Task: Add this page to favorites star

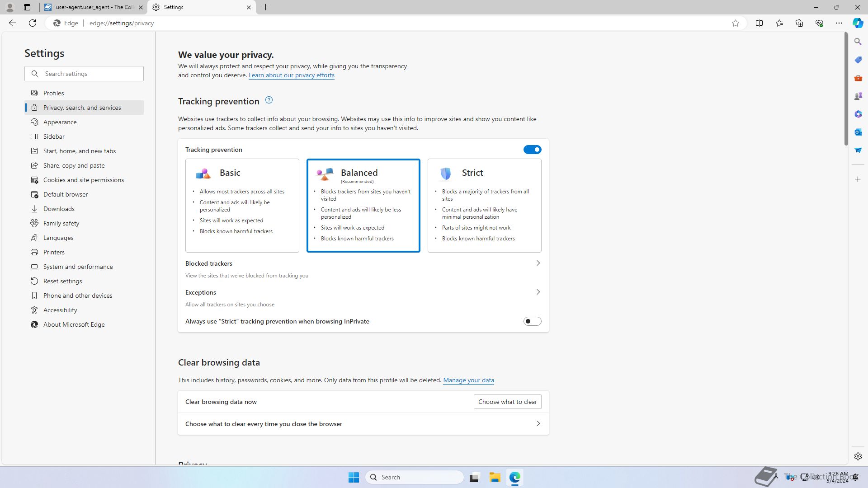Action: pyautogui.click(x=735, y=23)
